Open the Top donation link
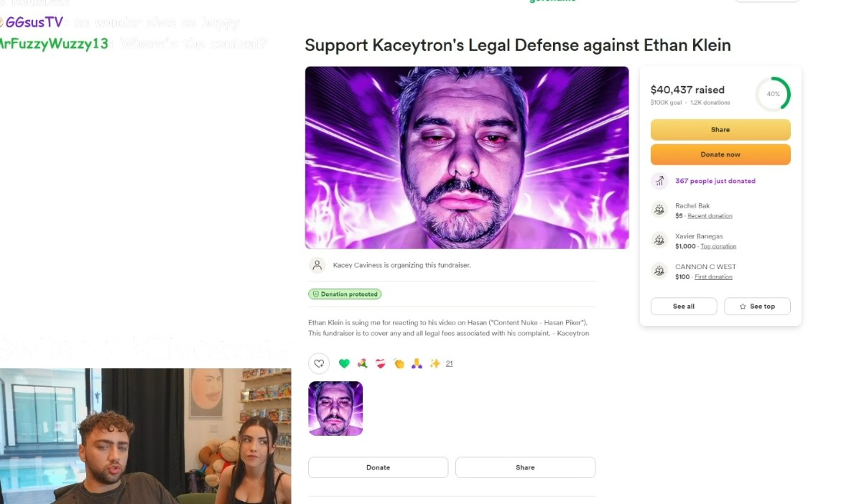 [718, 246]
